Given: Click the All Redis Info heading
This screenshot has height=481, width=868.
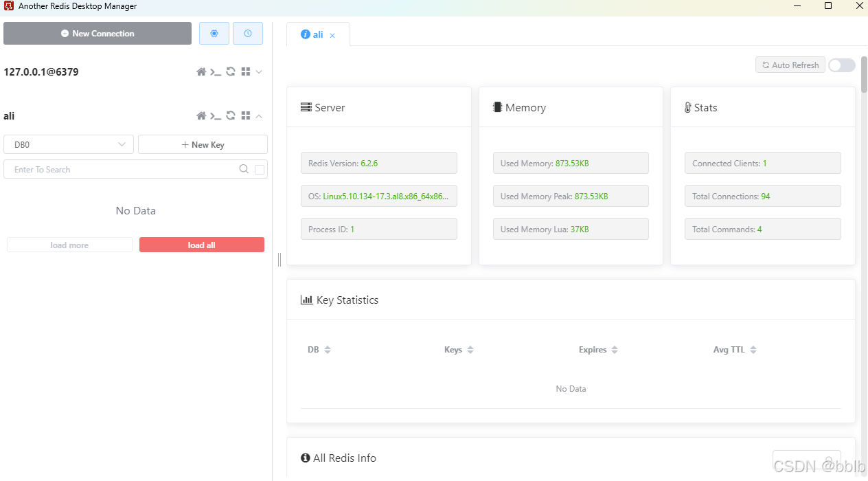Looking at the screenshot, I should [339, 458].
